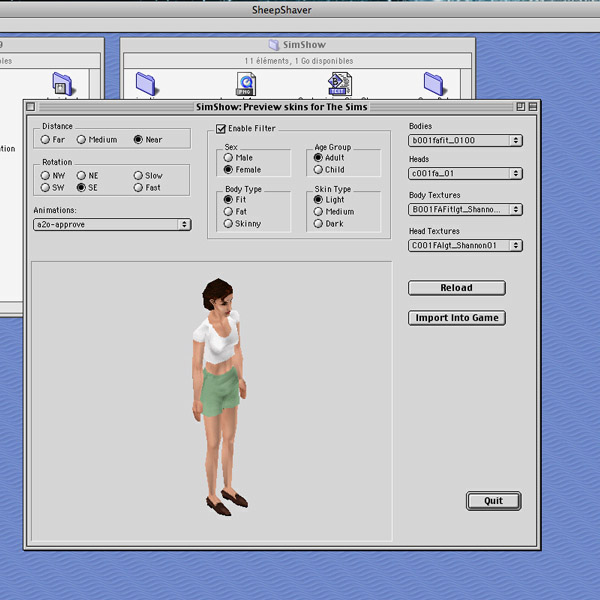Click the close box of the Preview skins window
Viewport: 600px width, 600px height.
[31, 106]
